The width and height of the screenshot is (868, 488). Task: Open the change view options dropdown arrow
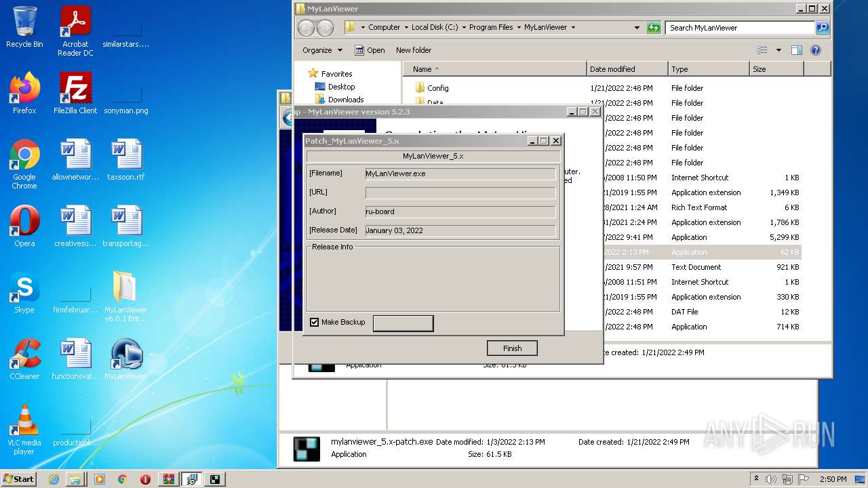778,50
